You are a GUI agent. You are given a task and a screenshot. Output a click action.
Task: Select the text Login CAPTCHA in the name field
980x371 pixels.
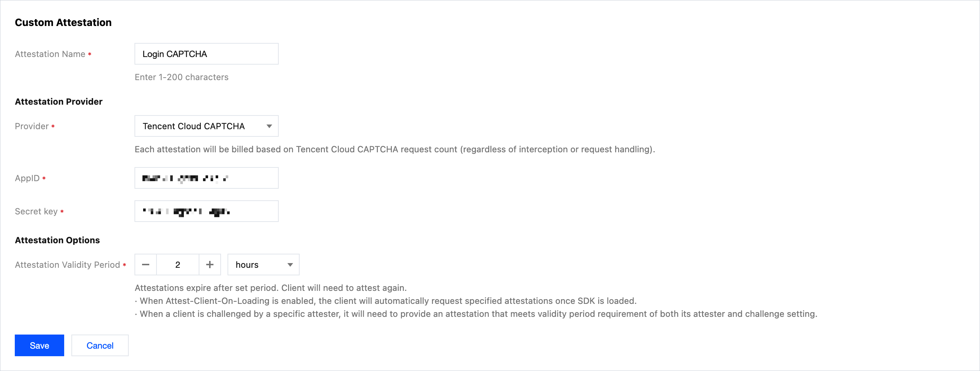tap(175, 54)
